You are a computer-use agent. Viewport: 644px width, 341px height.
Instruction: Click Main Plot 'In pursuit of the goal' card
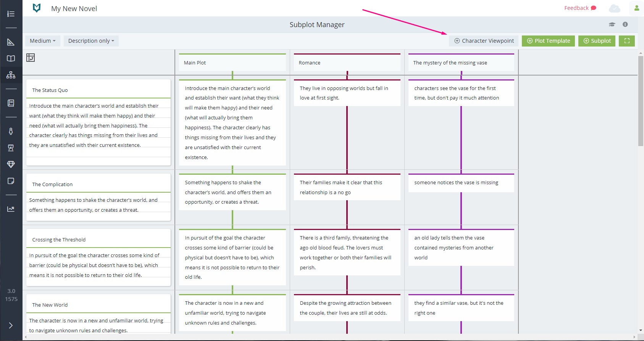coord(232,257)
